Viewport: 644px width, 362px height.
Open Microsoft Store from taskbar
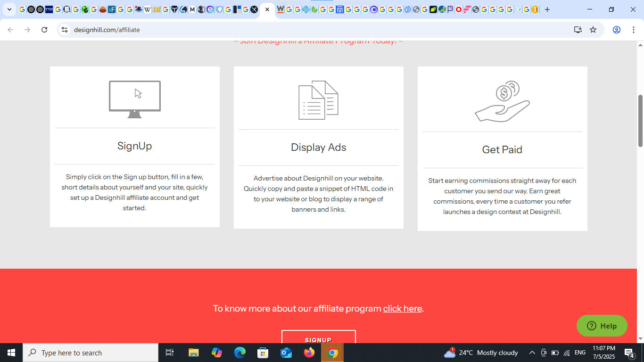coord(263,353)
